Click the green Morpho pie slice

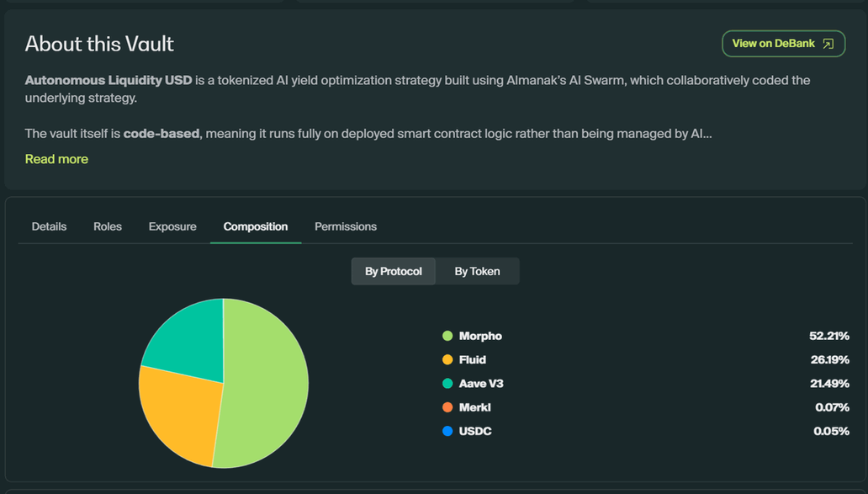[265, 383]
